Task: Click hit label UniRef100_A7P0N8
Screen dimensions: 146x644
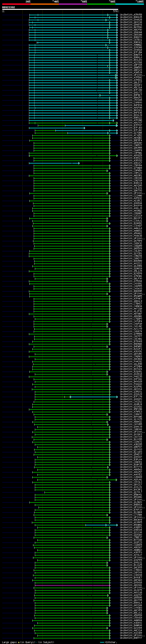Action: (x=131, y=120)
